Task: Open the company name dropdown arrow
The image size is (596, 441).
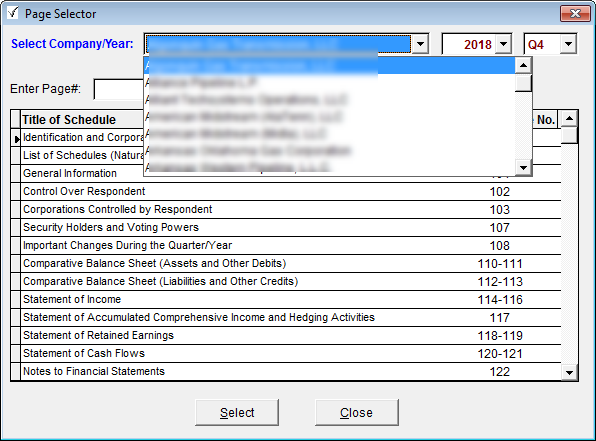Action: pyautogui.click(x=420, y=44)
